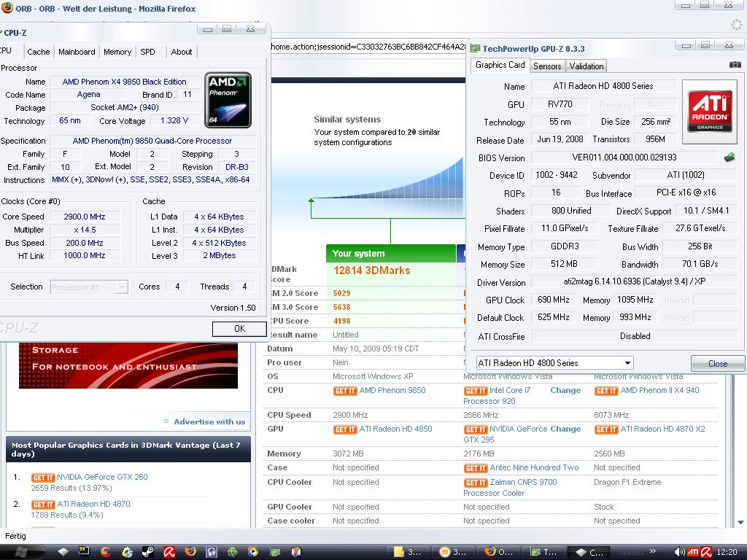Launch the diamond-shaped quick launch icon
The height and width of the screenshot is (560, 747).
[63, 552]
